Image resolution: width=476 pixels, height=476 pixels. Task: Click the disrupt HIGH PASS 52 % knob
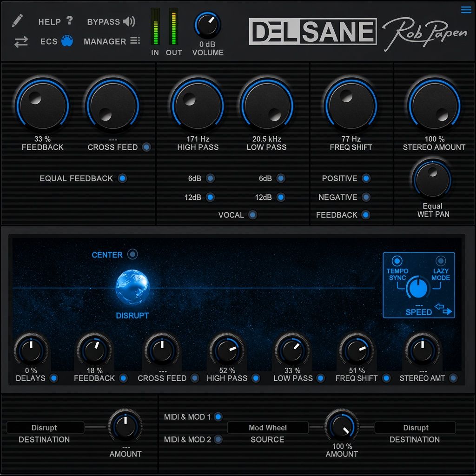[227, 350]
